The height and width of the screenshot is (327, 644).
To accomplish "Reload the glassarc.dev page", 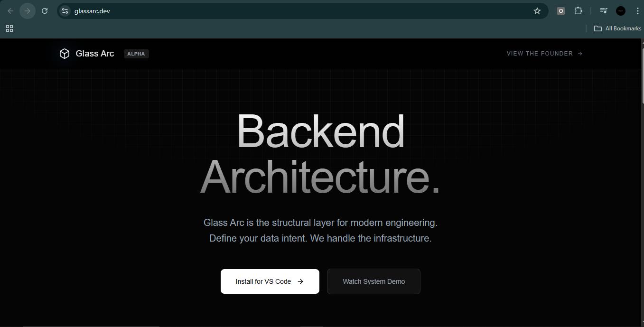I will pos(44,10).
